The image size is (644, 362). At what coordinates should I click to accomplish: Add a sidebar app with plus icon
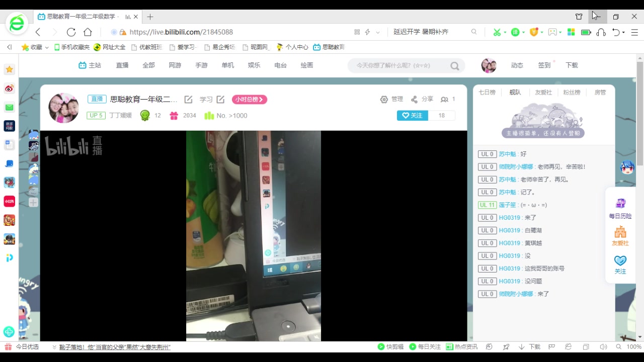pos(33,203)
